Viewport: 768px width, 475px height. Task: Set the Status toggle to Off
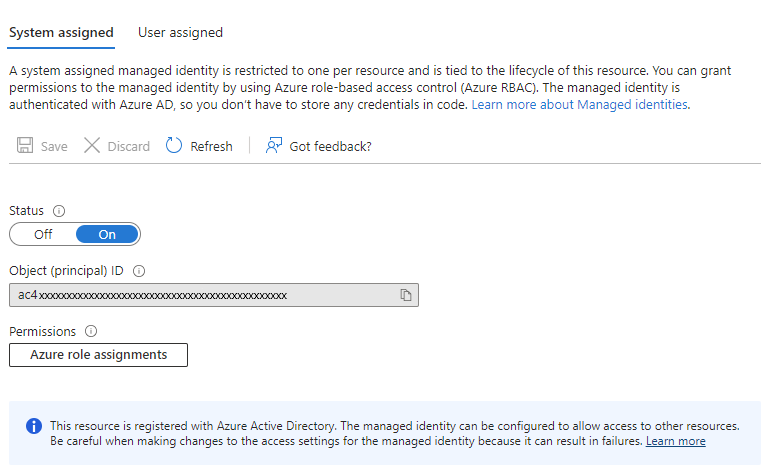43,234
